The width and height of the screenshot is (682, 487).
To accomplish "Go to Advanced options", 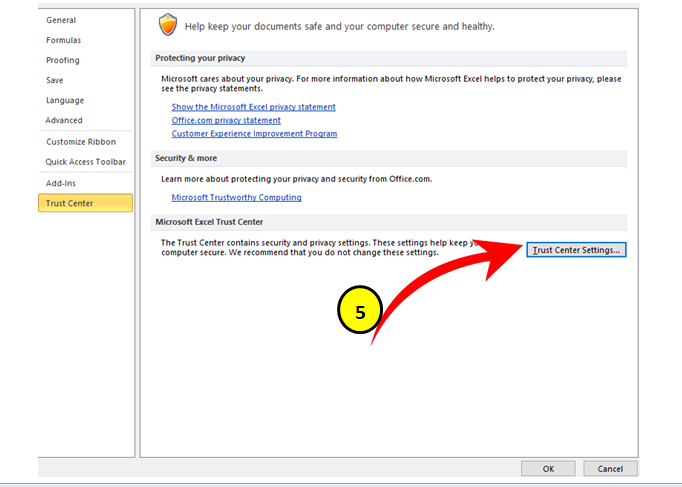I will point(64,120).
